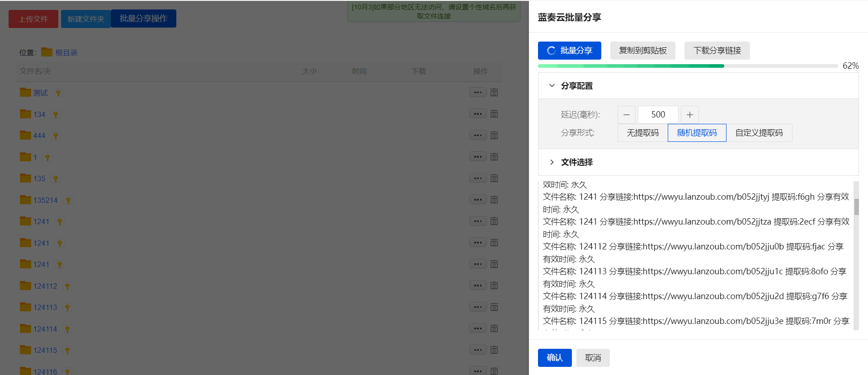Expand the 文件选择 section
The width and height of the screenshot is (868, 375).
coord(552,162)
